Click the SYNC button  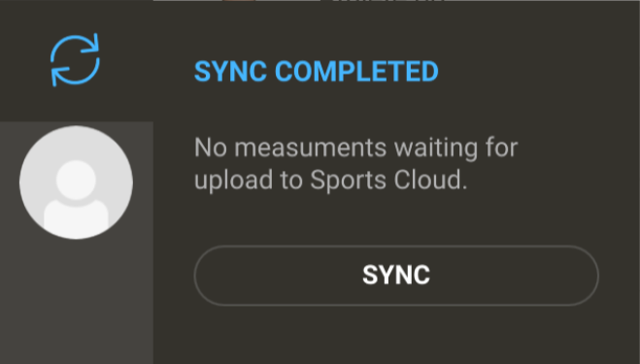396,276
